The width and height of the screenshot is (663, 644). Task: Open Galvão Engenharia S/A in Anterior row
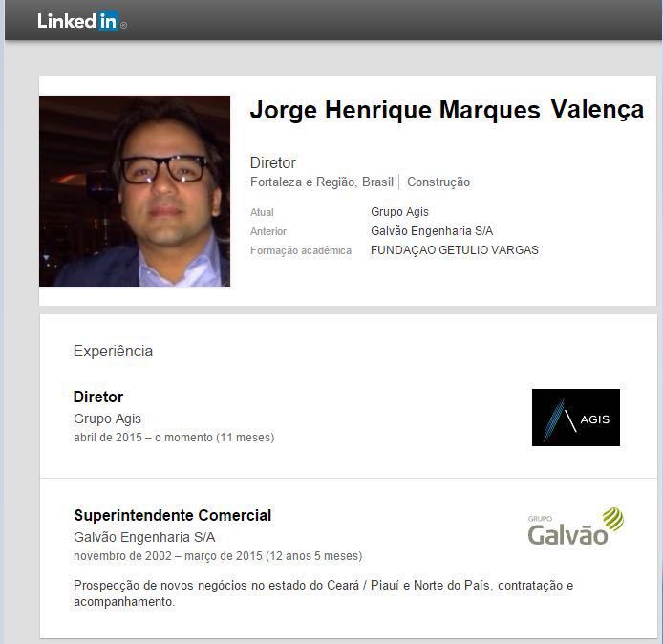click(432, 231)
